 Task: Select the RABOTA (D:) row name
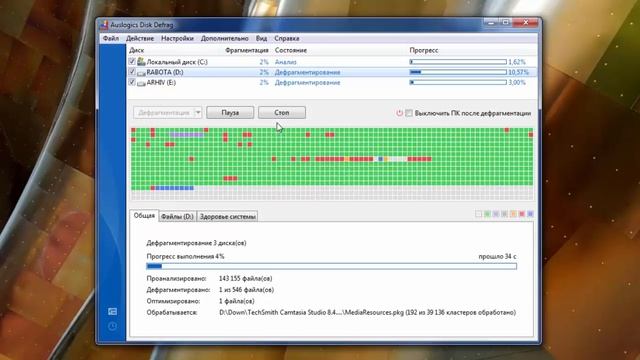coord(164,72)
